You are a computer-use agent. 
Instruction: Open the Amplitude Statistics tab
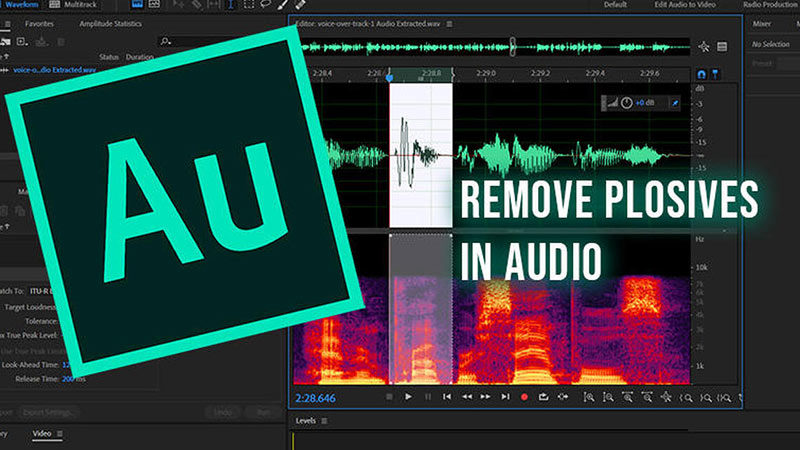click(109, 22)
